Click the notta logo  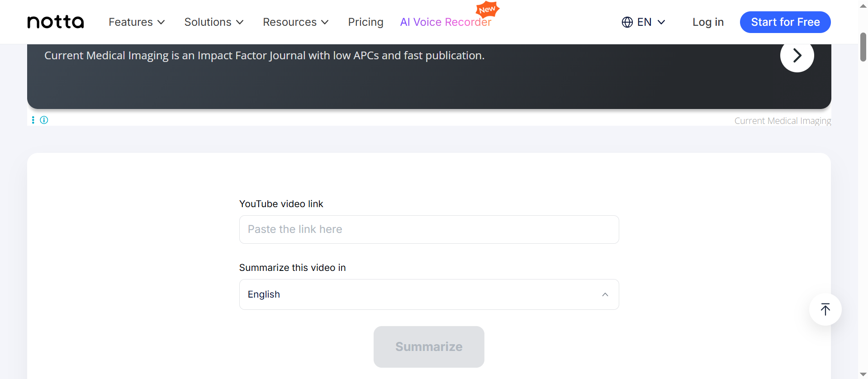pos(56,22)
